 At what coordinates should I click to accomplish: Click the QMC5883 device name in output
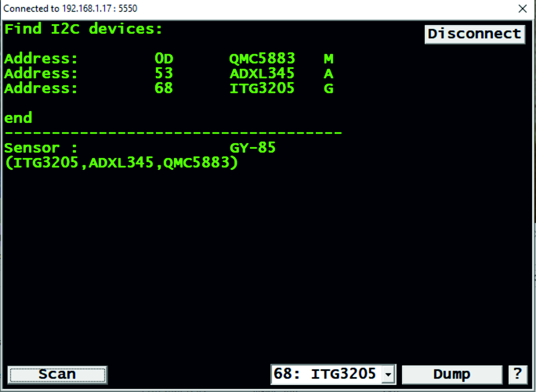coord(262,58)
